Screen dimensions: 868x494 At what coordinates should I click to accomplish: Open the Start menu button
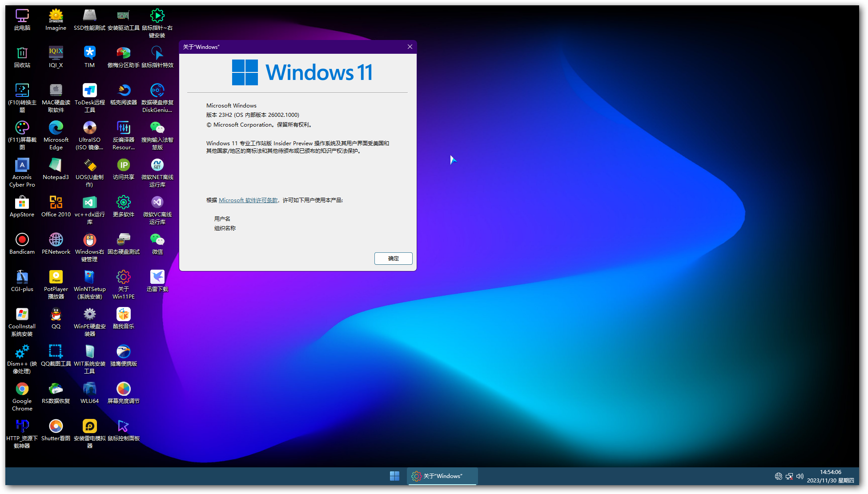coord(394,476)
